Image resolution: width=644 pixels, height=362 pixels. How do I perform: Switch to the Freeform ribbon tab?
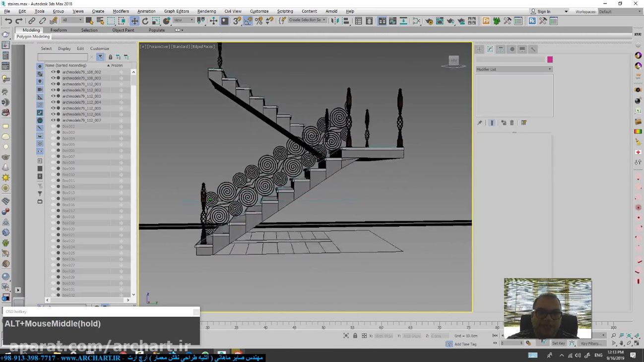pyautogui.click(x=58, y=30)
